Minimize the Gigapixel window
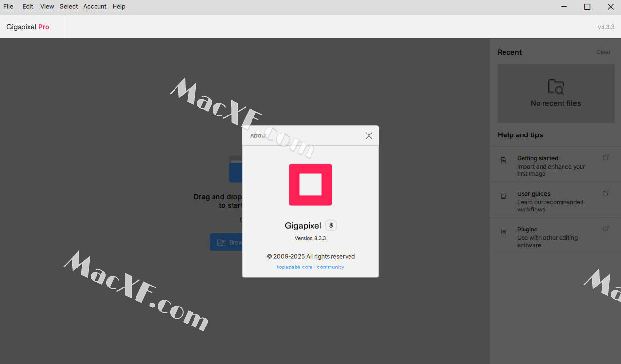 pos(564,7)
